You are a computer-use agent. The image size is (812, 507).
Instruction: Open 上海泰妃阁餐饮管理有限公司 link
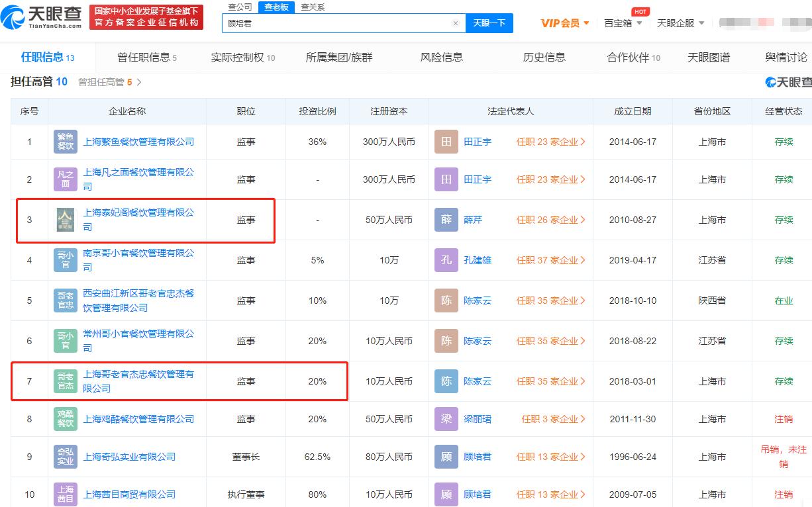click(x=138, y=220)
